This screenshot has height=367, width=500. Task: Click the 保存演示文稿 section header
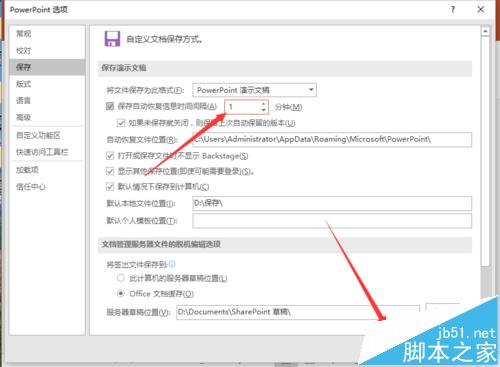[124, 68]
